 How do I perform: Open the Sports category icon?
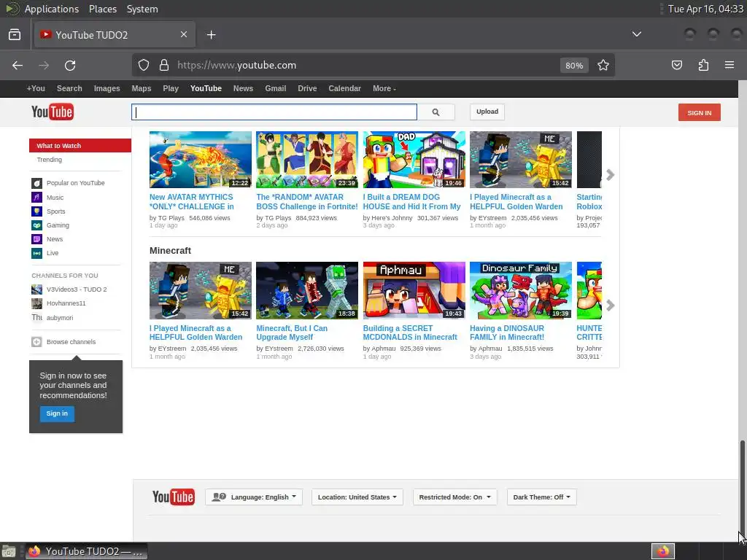point(36,211)
